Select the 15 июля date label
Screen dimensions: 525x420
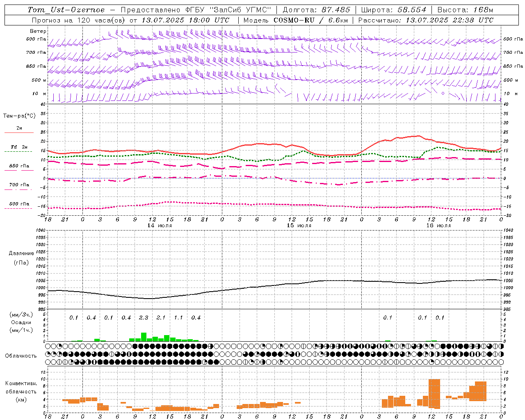(x=299, y=226)
